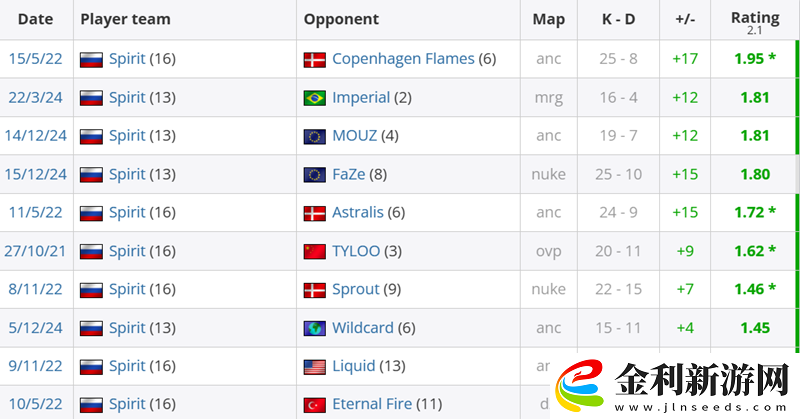Image resolution: width=800 pixels, height=419 pixels.
Task: Click the globe flag beside Wildcard
Action: 315,328
